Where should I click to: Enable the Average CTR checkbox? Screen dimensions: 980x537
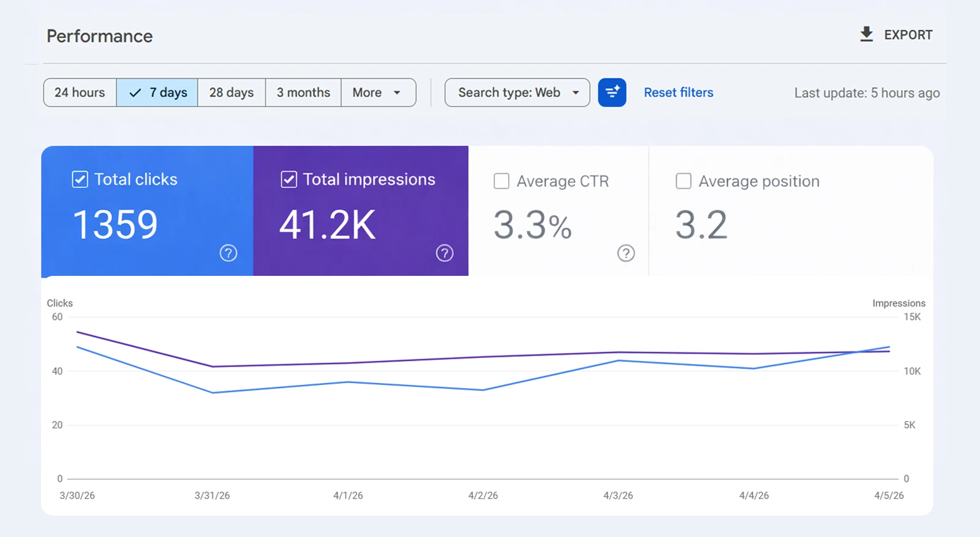(502, 181)
